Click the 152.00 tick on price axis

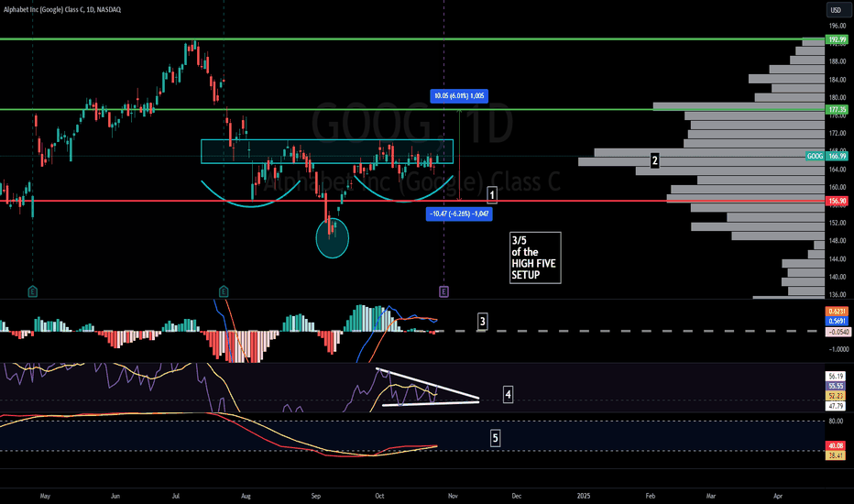tap(838, 223)
